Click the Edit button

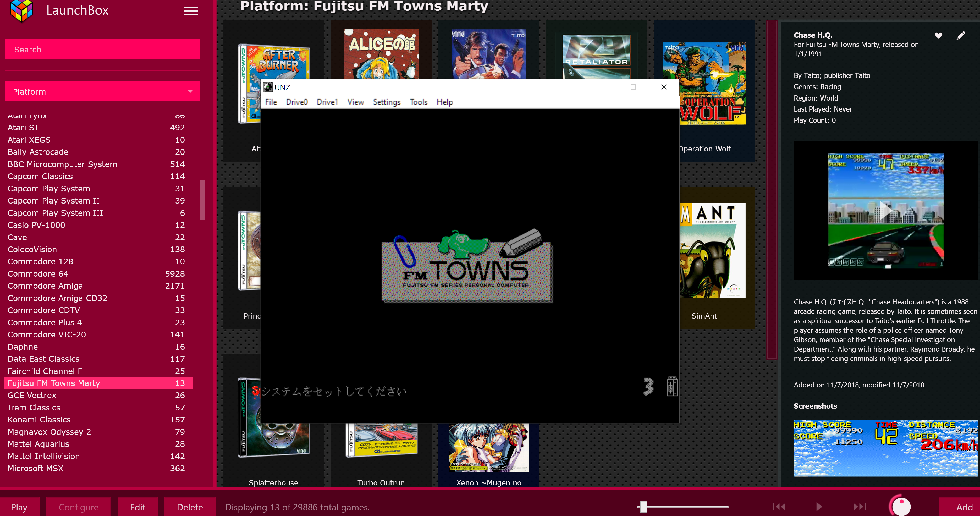137,507
